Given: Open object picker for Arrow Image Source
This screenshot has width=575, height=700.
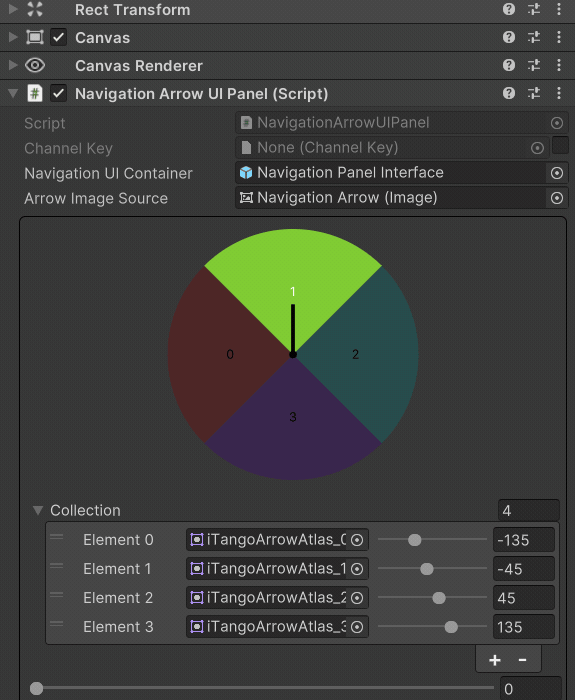Looking at the screenshot, I should click(557, 198).
